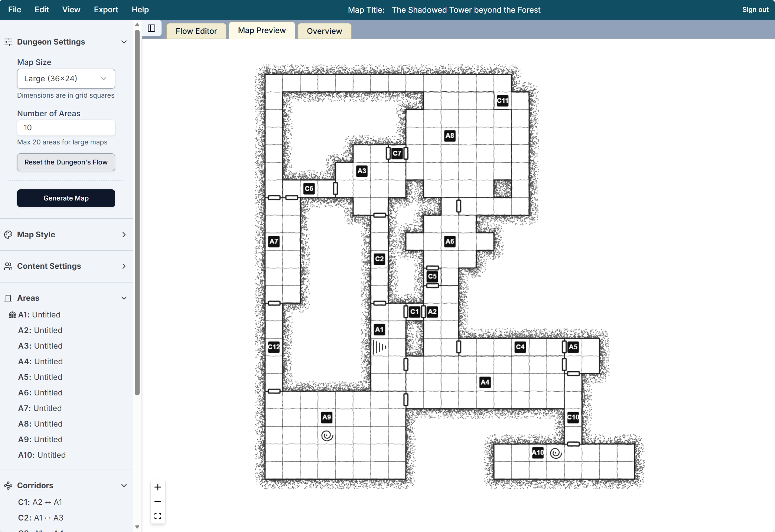775x532 pixels.
Task: Toggle the sidebar panel icon
Action: point(152,29)
